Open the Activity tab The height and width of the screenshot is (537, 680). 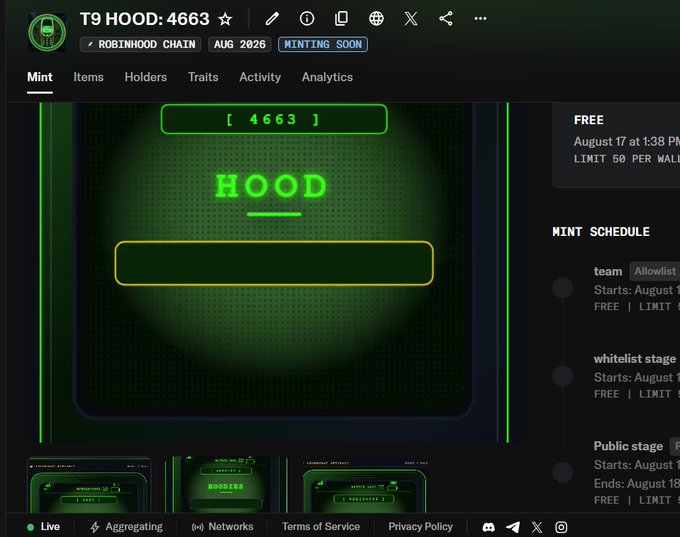point(260,77)
